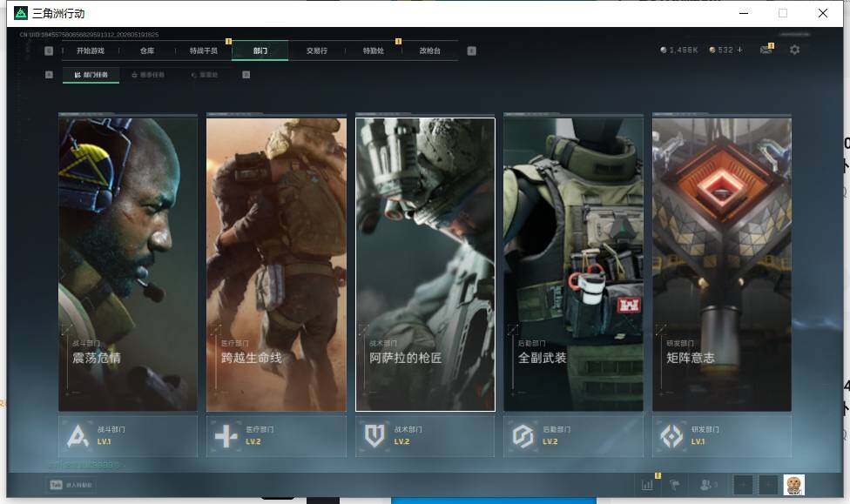Switch to the 改枪台 tab
Viewport: 850px width, 504px height.
tap(430, 51)
